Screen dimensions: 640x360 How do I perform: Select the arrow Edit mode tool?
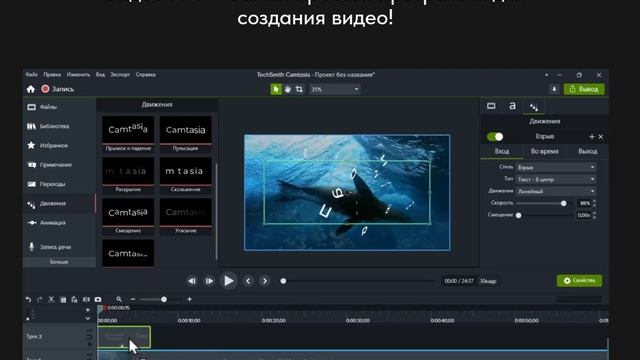click(276, 89)
